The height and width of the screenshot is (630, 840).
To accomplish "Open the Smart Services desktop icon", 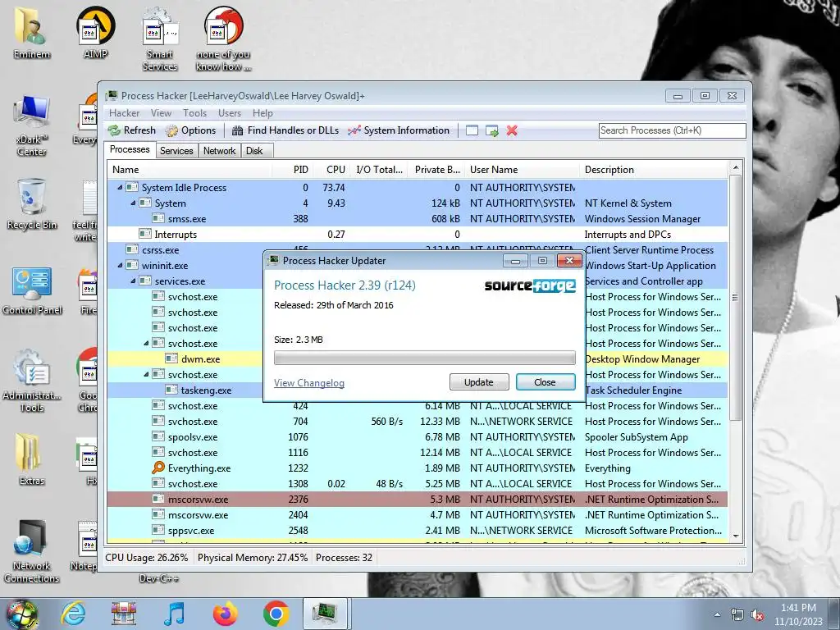I will pyautogui.click(x=160, y=39).
